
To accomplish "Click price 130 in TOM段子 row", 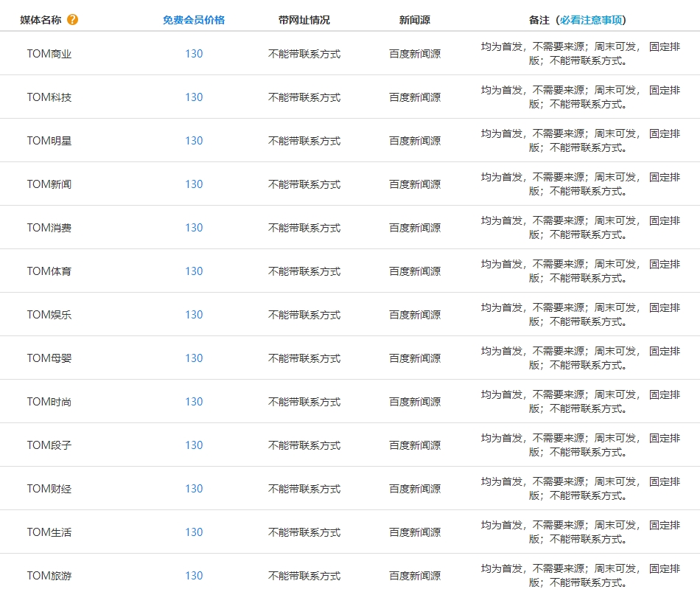I will 194,445.
